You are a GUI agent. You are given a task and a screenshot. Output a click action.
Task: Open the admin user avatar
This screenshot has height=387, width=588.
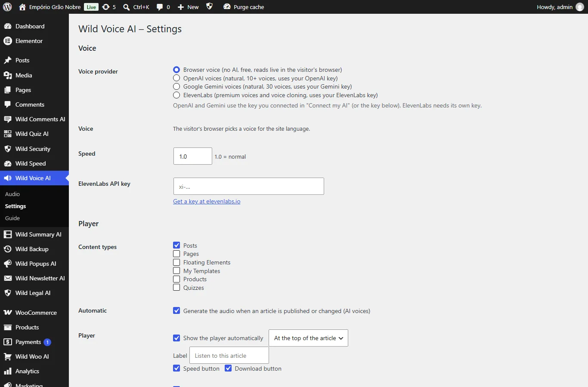(580, 7)
